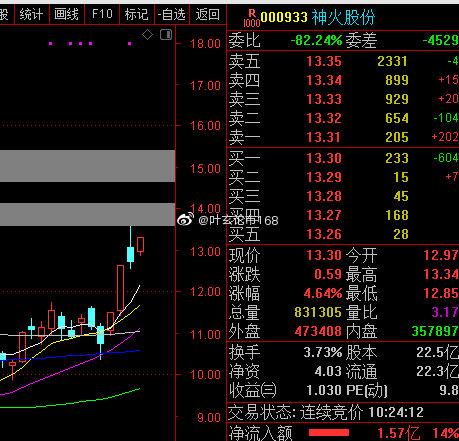459x441 pixels.
Task: Click 卖五 volume 2331
Action: click(392, 61)
